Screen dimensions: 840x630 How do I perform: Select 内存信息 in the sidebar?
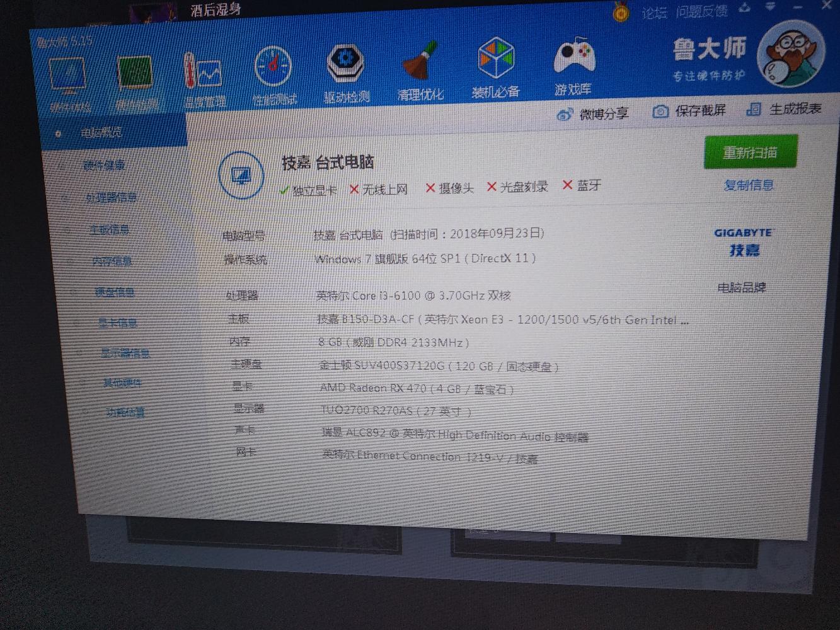pos(112,261)
